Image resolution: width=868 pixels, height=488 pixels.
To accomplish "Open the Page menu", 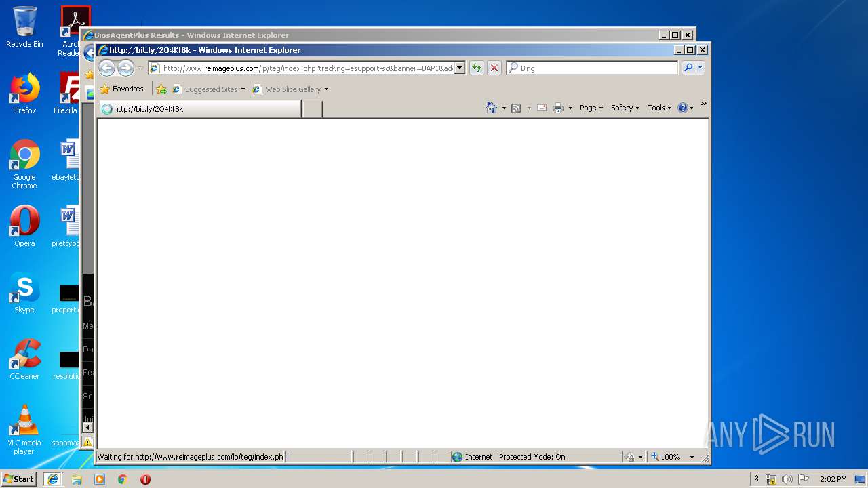I will click(x=591, y=108).
